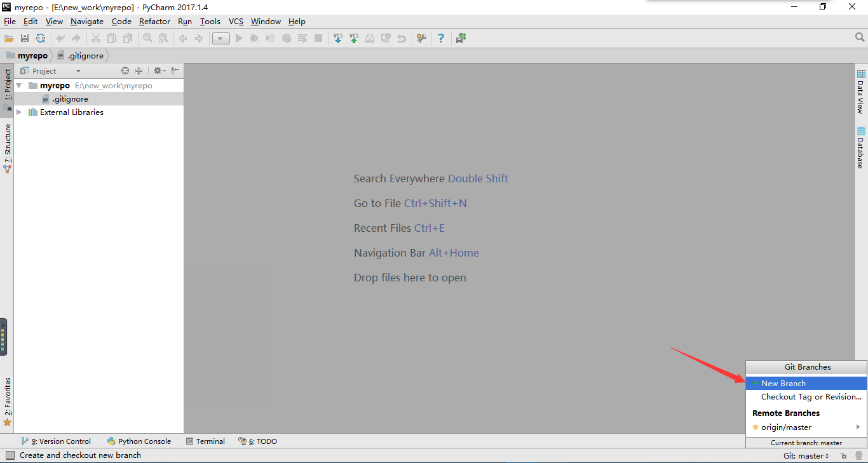
Task: Click the Collapse All icon
Action: (x=139, y=71)
